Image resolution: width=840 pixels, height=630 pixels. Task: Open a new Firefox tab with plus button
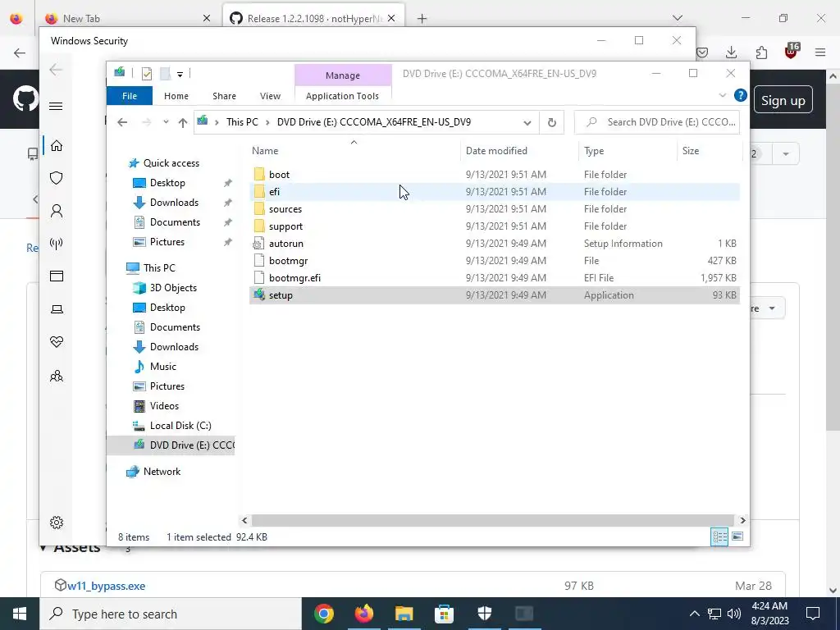(422, 19)
